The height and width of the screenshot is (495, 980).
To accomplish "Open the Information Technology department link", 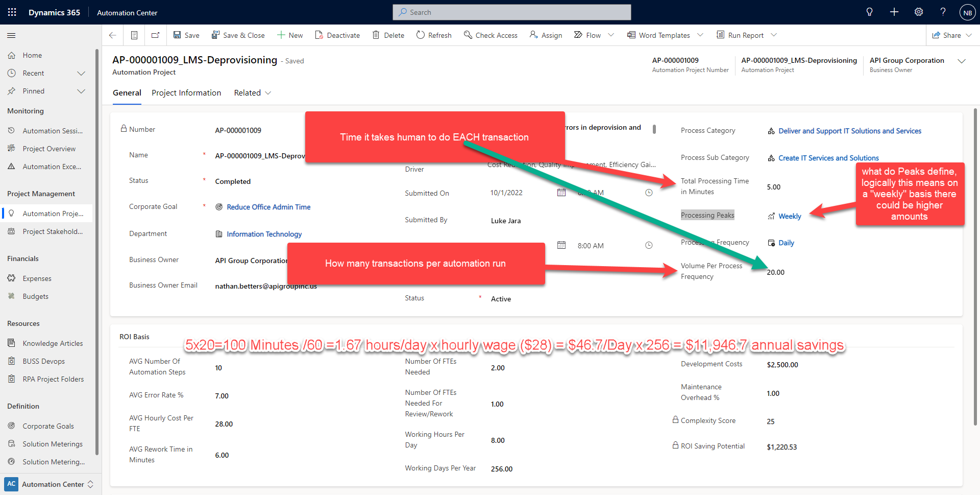I will click(264, 234).
